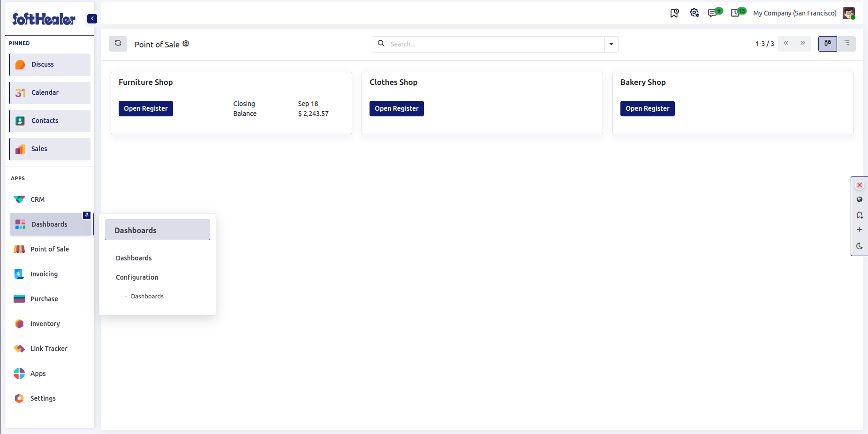Open the Point of Sale gear settings
This screenshot has width=868, height=434.
[x=186, y=43]
